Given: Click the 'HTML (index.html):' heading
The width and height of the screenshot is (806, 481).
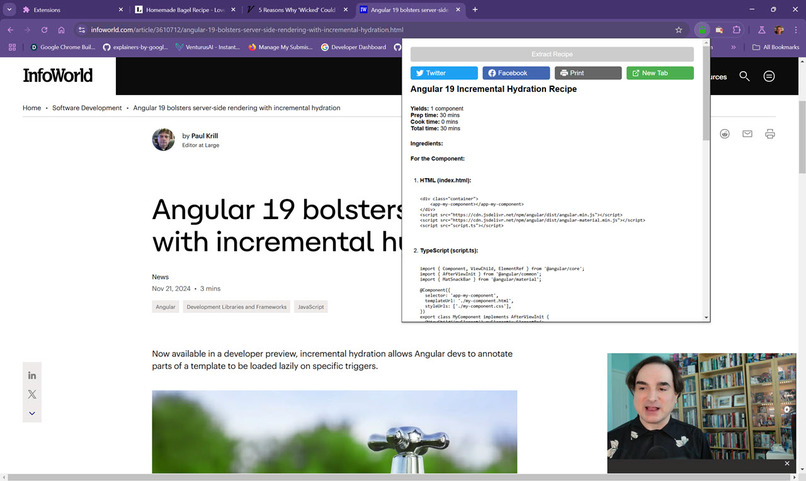Looking at the screenshot, I should (x=445, y=180).
